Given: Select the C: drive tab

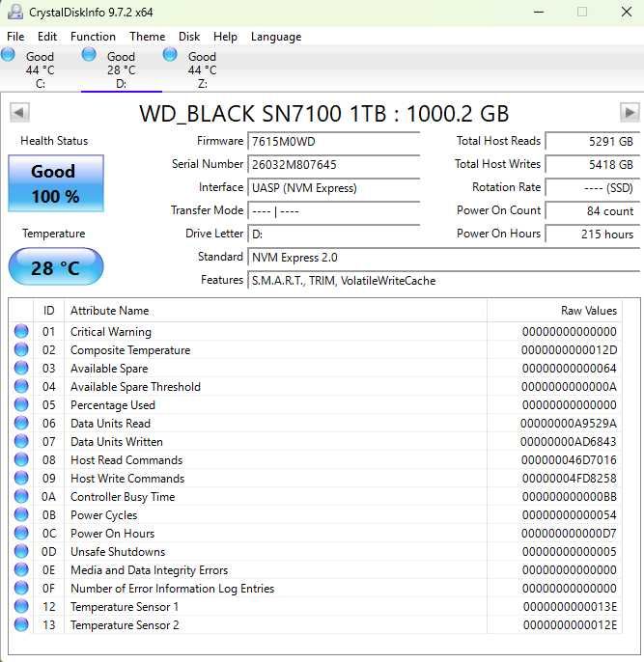Looking at the screenshot, I should [41, 69].
